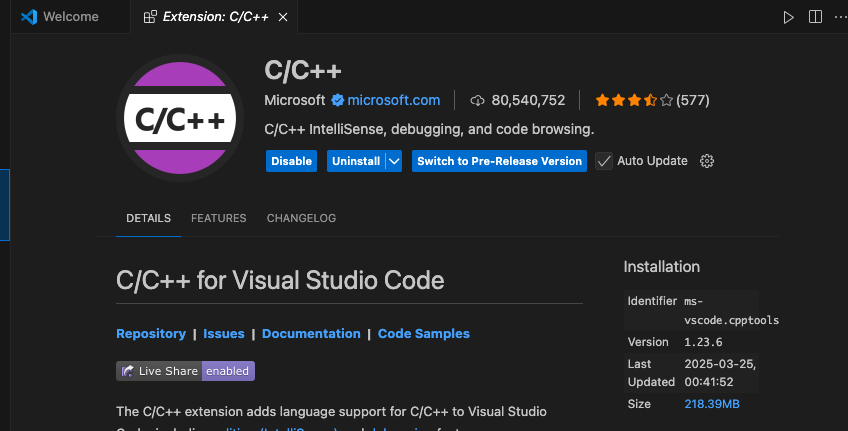
Task: Click the Microsoft publisher name
Action: coord(295,100)
